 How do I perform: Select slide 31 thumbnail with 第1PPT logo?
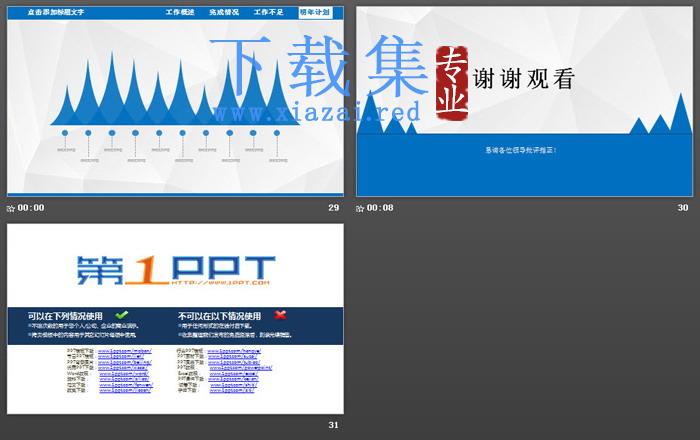tap(175, 319)
